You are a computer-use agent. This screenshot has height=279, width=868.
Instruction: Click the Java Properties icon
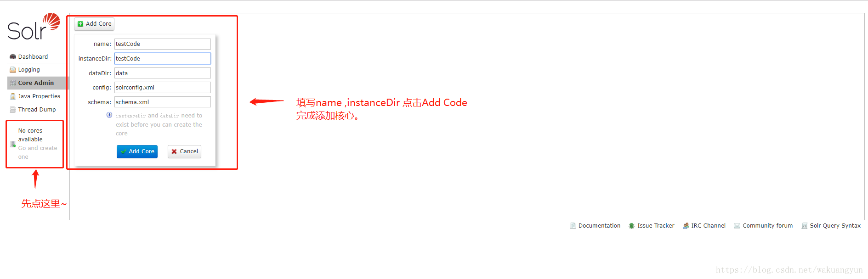(13, 96)
